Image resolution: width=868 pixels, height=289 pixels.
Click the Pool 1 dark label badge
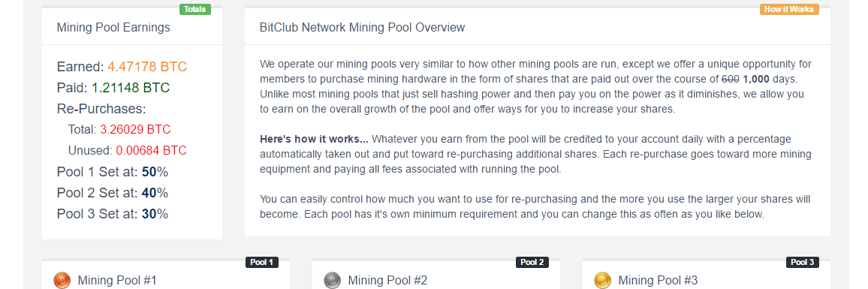262,263
